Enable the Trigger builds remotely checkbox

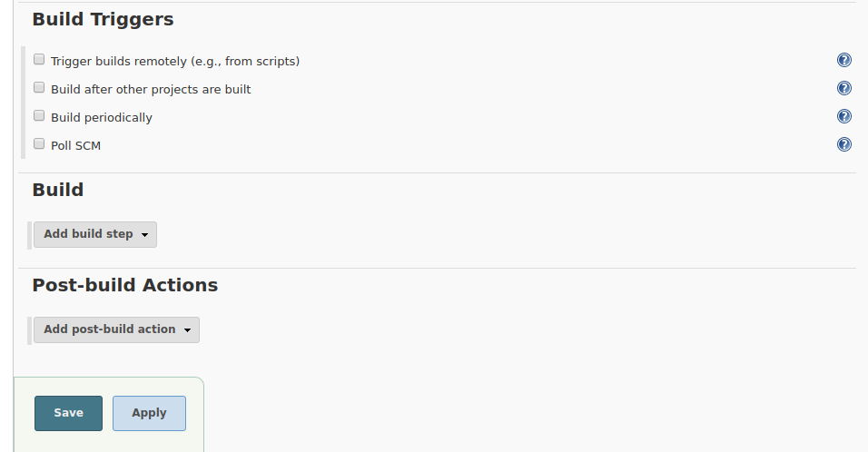pyautogui.click(x=39, y=59)
